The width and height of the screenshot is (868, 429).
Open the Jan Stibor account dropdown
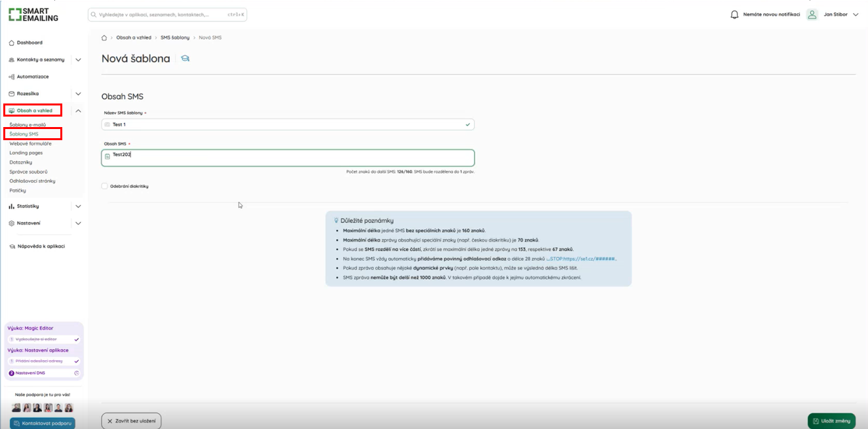click(x=855, y=14)
